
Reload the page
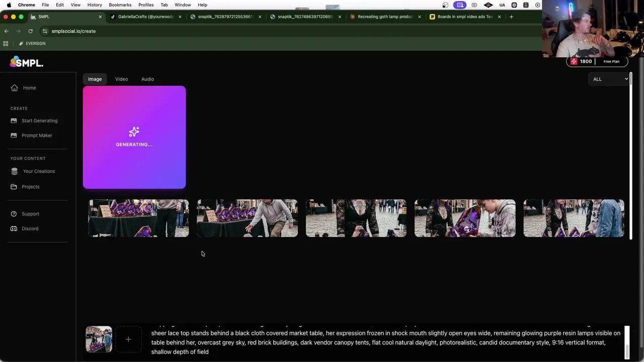[30, 31]
